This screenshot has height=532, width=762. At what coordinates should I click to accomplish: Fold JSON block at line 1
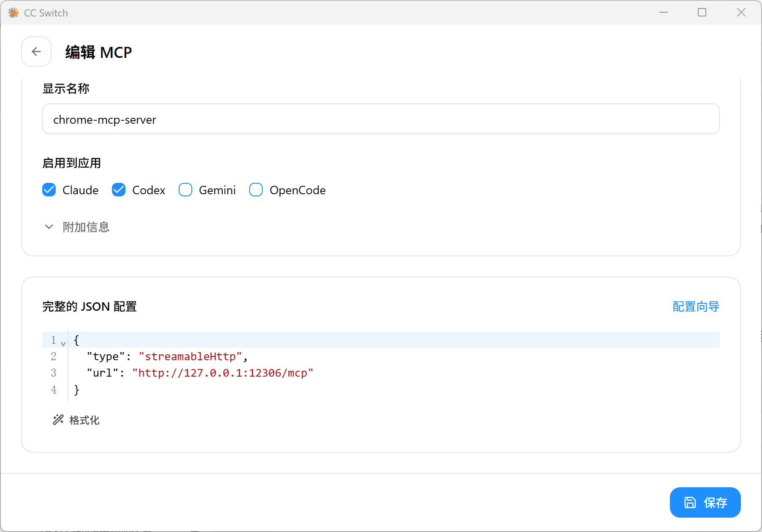point(63,343)
